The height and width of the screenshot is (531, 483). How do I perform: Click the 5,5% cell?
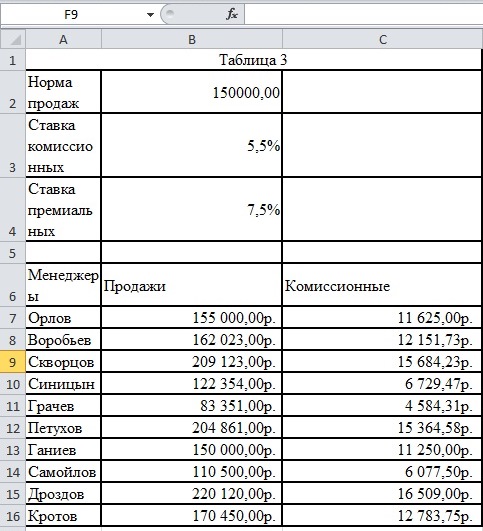coord(191,146)
